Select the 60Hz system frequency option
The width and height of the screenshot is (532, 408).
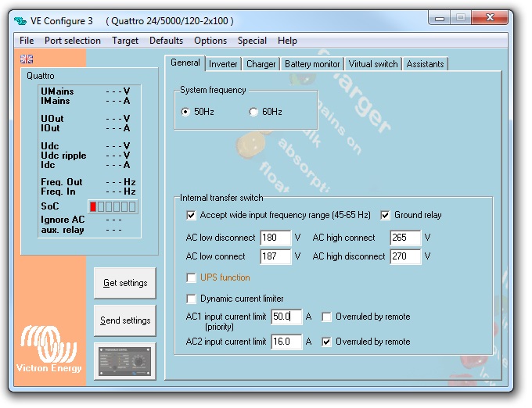coord(253,112)
